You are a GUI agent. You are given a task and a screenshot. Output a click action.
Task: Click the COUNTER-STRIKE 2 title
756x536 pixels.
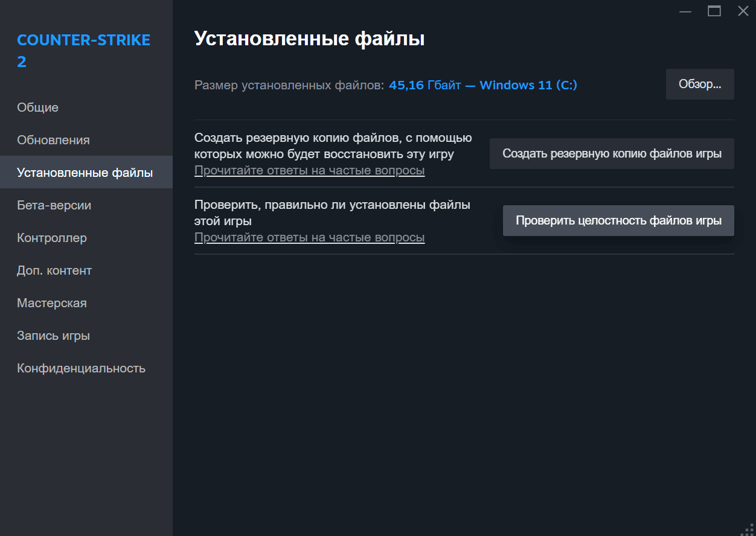pyautogui.click(x=83, y=51)
